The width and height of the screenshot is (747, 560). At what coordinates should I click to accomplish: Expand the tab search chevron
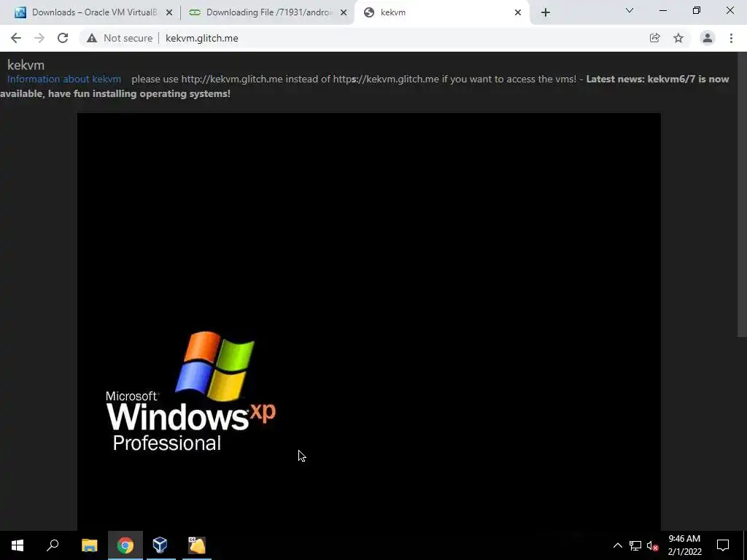630,10
